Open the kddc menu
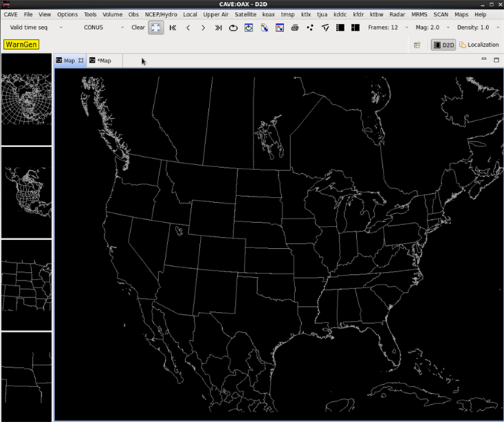 [x=340, y=14]
